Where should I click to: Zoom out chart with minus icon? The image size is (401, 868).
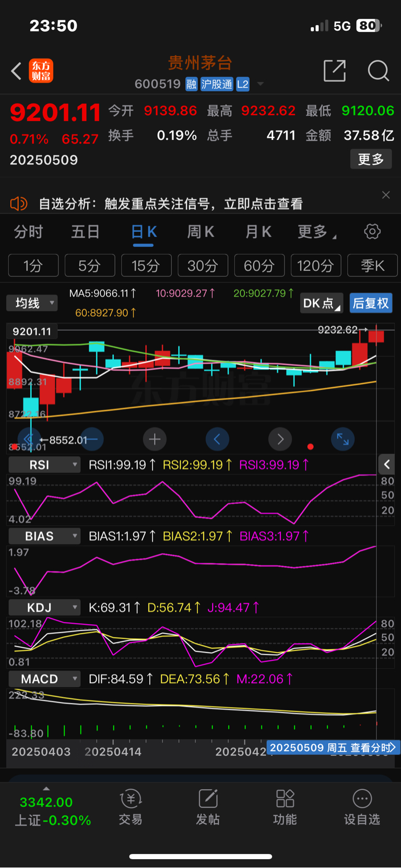coord(92,439)
